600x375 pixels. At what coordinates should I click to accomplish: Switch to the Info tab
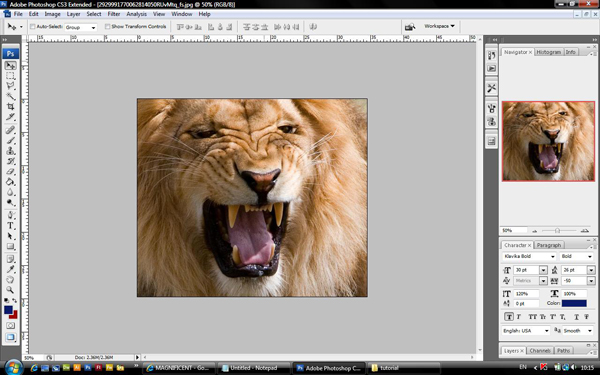[x=571, y=52]
